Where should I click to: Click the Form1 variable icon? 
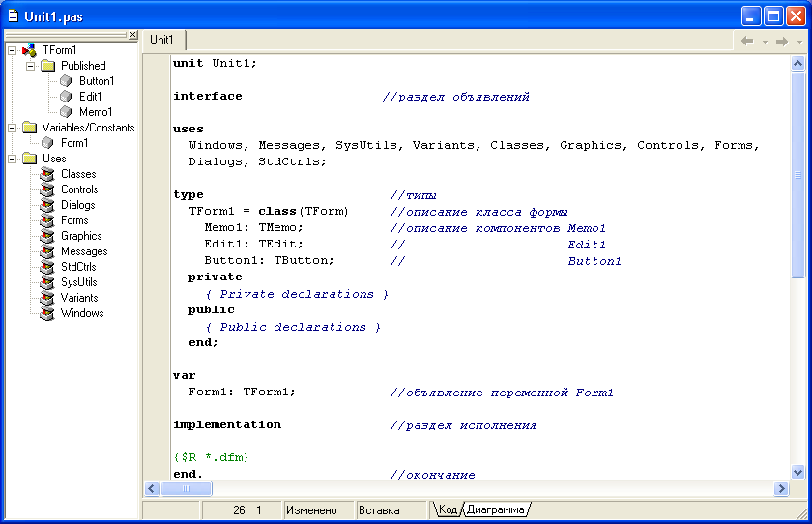(x=47, y=143)
